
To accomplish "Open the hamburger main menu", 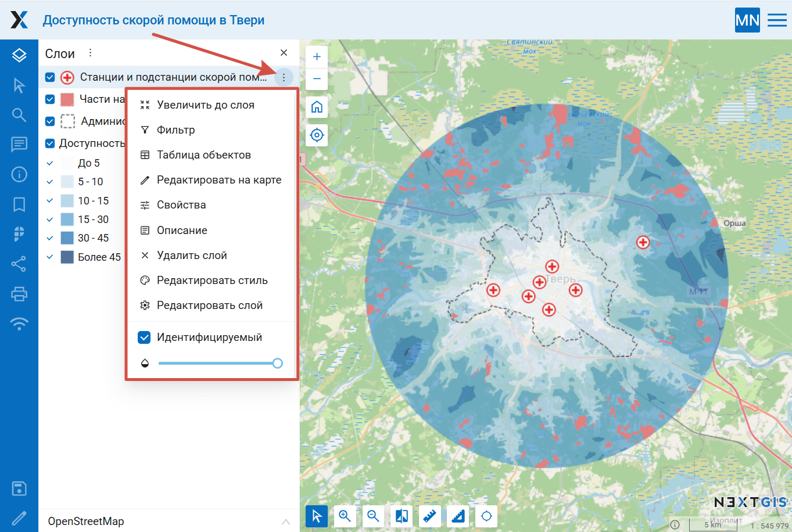I will [777, 20].
